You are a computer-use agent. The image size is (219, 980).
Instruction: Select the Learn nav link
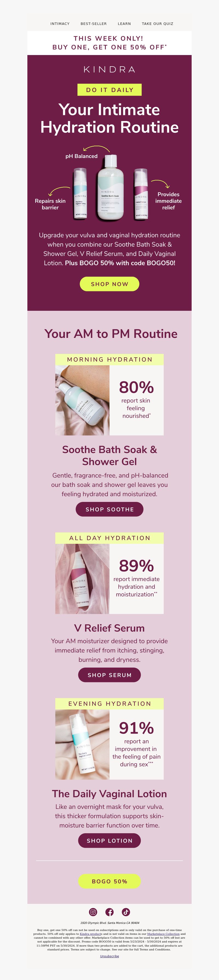(x=124, y=24)
